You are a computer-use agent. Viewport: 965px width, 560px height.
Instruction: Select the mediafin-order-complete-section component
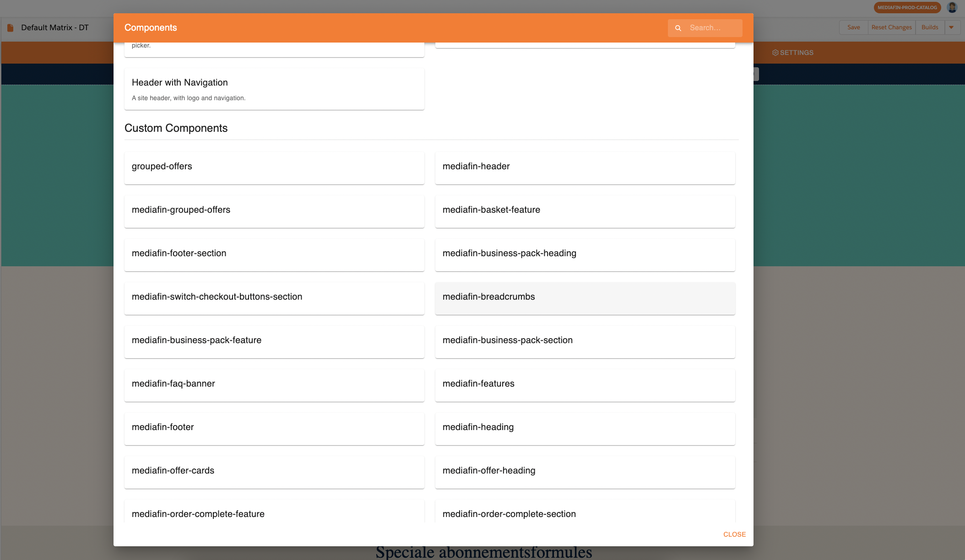click(x=585, y=512)
